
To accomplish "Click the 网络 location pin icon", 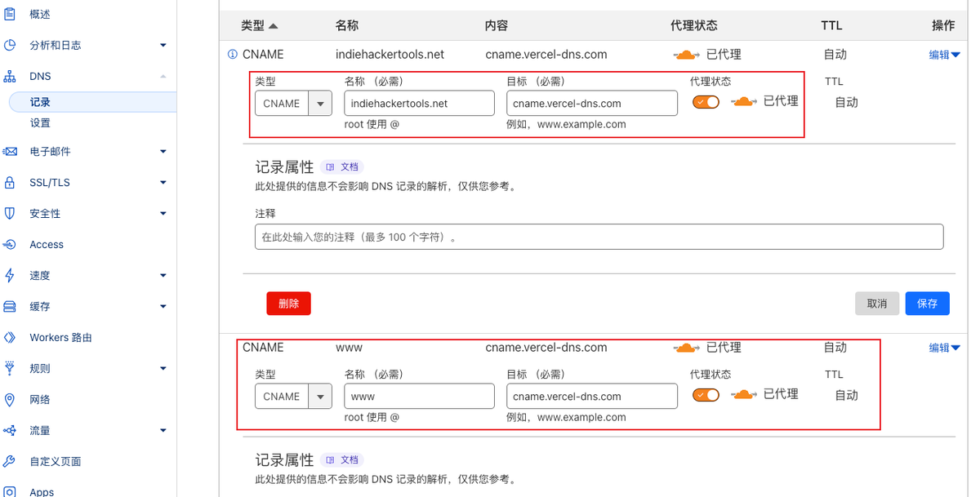I will 10,399.
